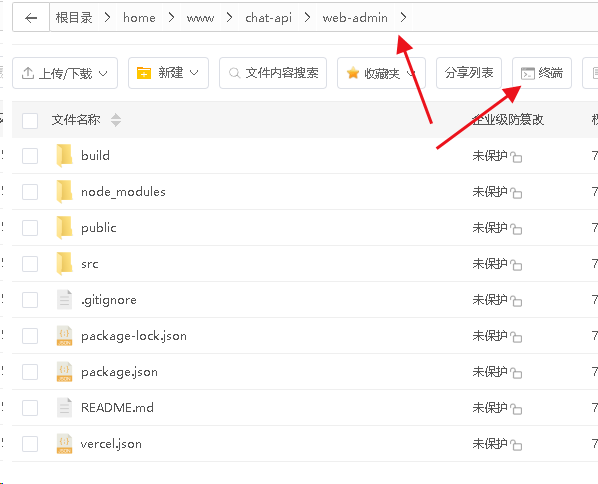Open the package-lock.json file name link
This screenshot has width=598, height=484.
[134, 336]
